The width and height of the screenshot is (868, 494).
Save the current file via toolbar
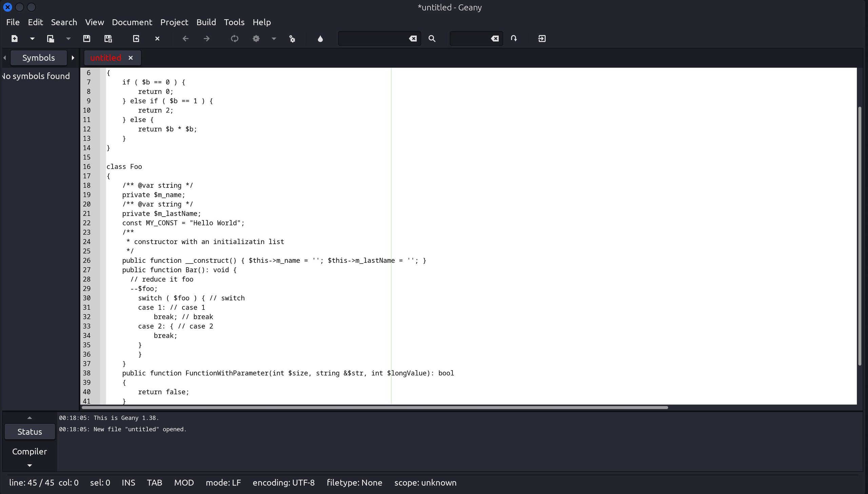[x=86, y=39]
